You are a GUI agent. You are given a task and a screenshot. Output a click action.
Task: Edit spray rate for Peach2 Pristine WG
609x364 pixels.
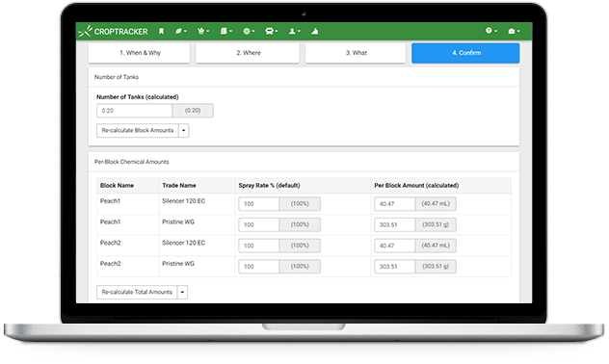(x=259, y=267)
